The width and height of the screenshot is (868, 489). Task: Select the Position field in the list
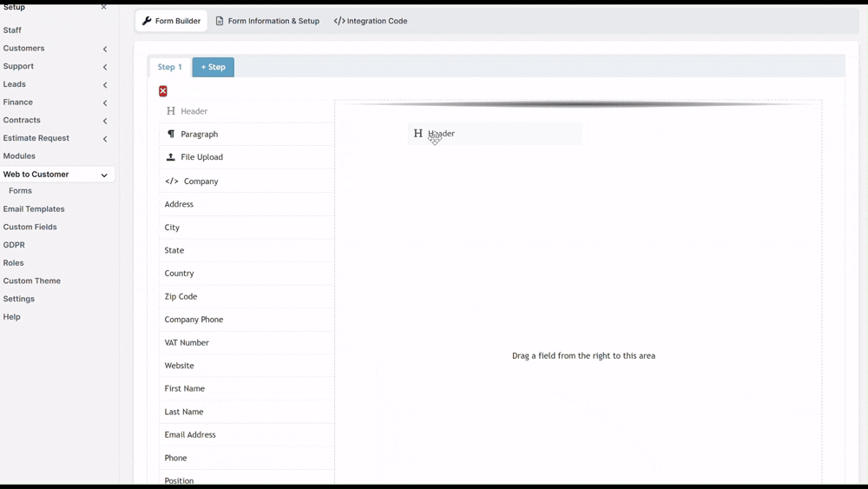point(247,479)
